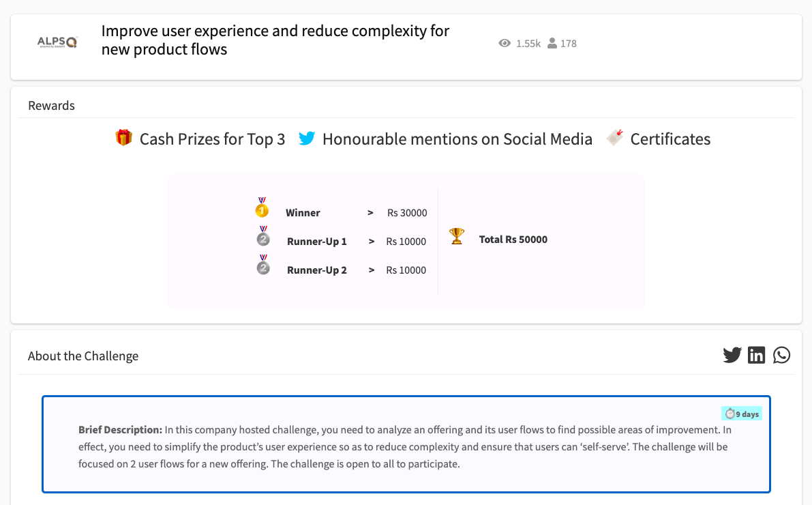Click the eye views icon
This screenshot has height=505, width=812.
tap(505, 44)
